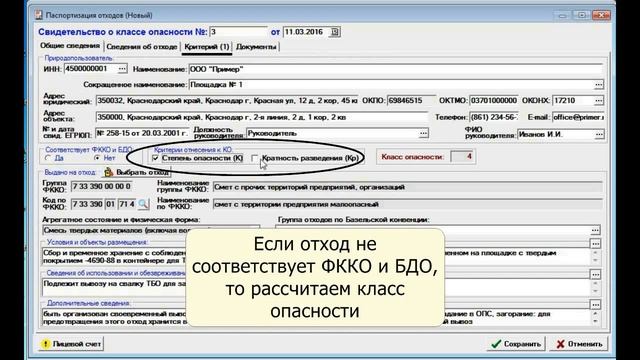Switch to the Документы tab

pos(256,47)
